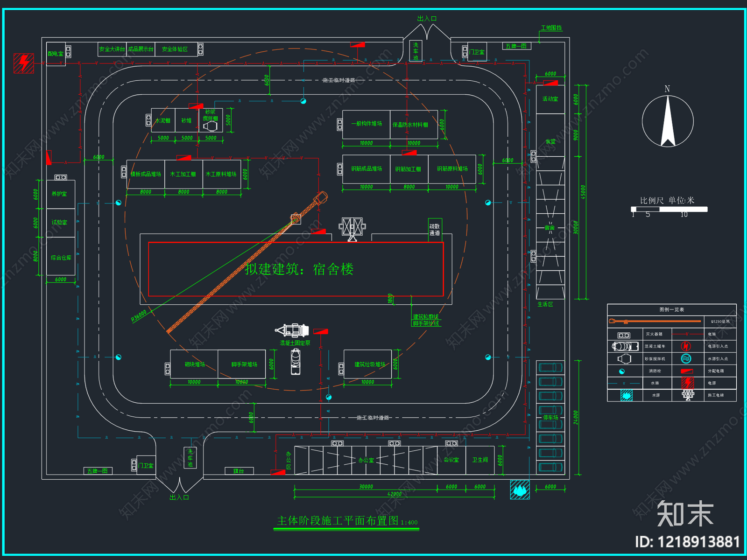This screenshot has width=747, height=560.
Task: Click the mortar mixer symbol in 砂浆搅拌棚
Action: click(x=210, y=126)
